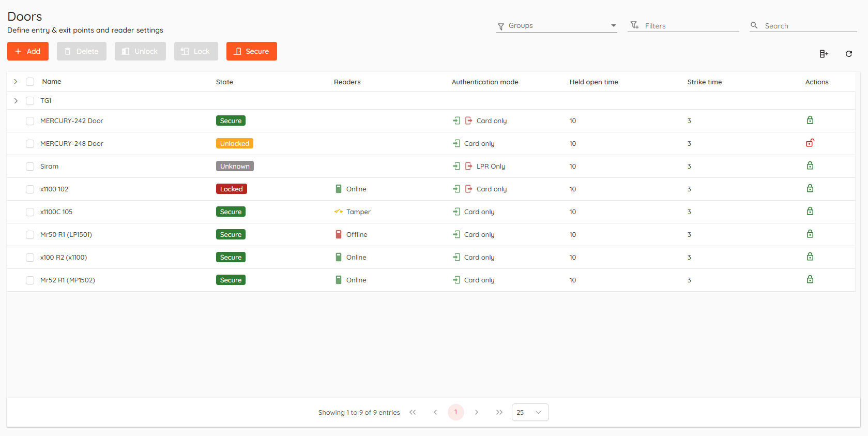The width and height of the screenshot is (868, 436).
Task: Sort by the Authentication mode column header
Action: tap(484, 82)
